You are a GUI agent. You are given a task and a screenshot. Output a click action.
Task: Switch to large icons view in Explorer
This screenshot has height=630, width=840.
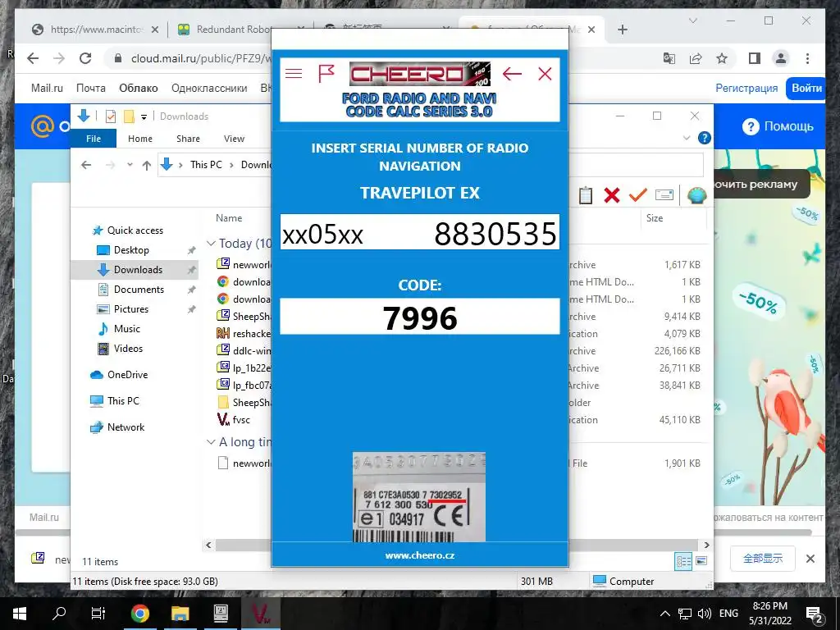(x=701, y=561)
